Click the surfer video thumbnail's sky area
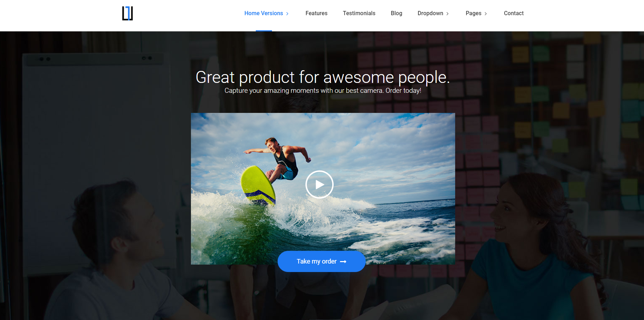Image resolution: width=644 pixels, height=320 pixels. [388, 141]
